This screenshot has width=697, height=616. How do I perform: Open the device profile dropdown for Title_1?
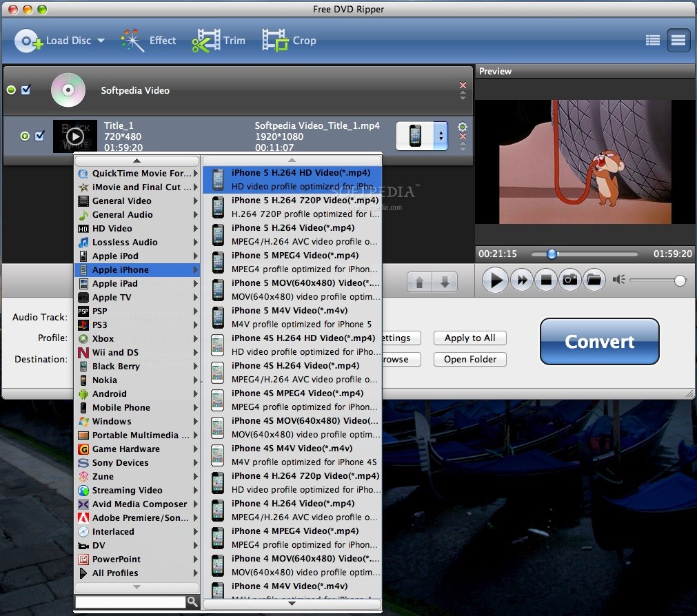(x=421, y=136)
